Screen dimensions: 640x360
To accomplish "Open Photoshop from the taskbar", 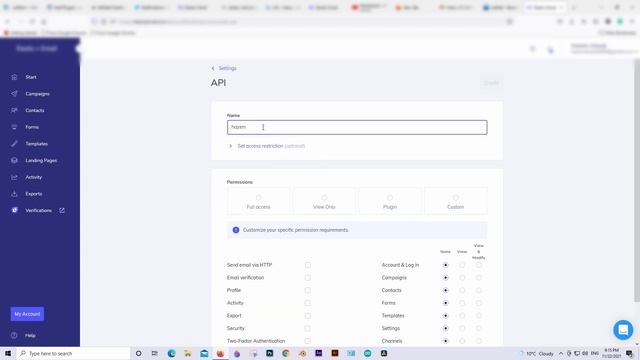I will pyautogui.click(x=269, y=353).
